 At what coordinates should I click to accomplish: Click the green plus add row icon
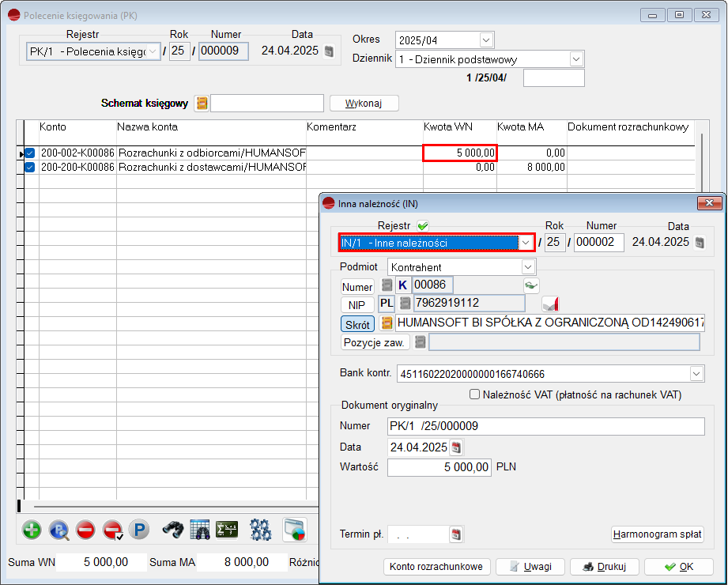(32, 530)
